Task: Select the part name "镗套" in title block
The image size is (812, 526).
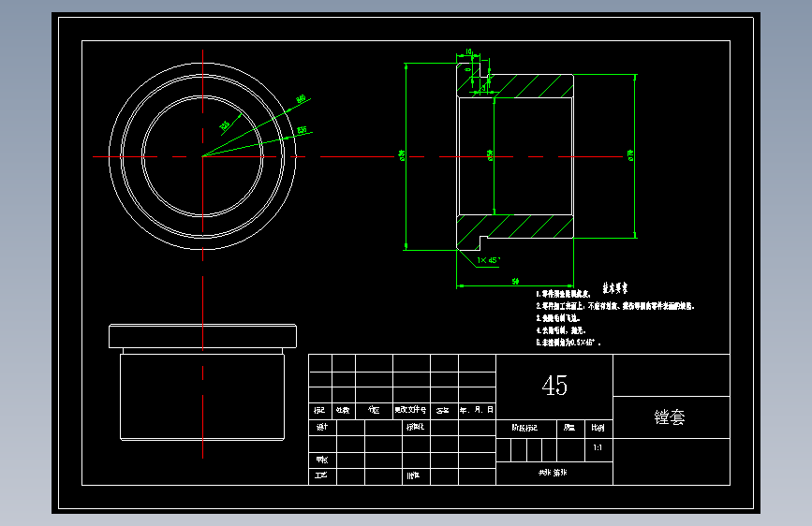Action: click(x=670, y=417)
